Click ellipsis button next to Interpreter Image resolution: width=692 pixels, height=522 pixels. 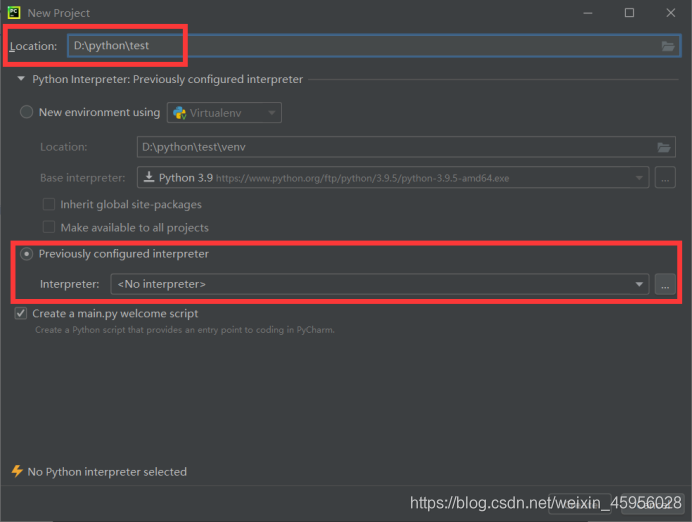pyautogui.click(x=665, y=284)
